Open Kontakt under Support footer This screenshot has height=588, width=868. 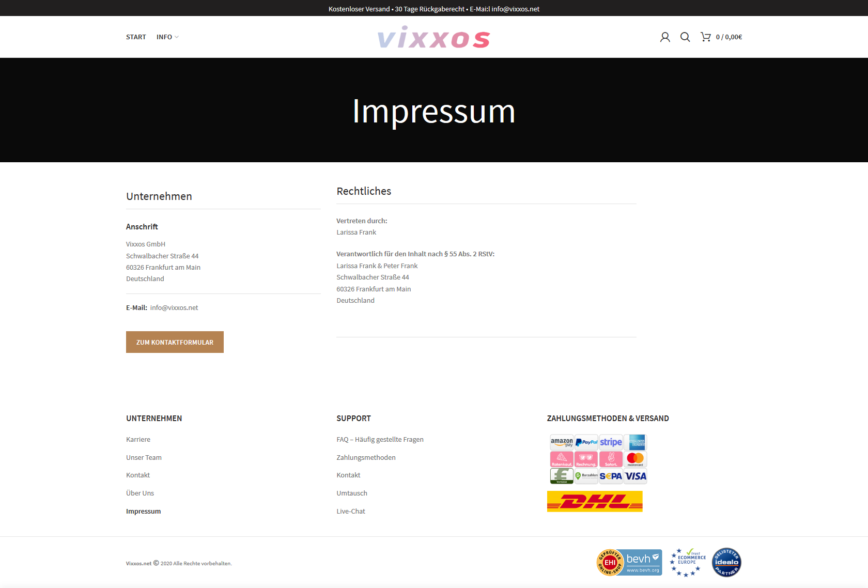(348, 475)
